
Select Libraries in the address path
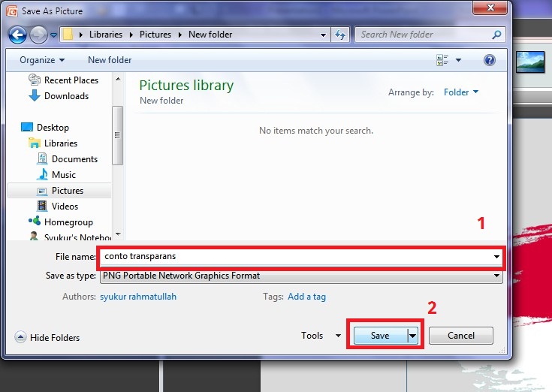[x=106, y=35]
